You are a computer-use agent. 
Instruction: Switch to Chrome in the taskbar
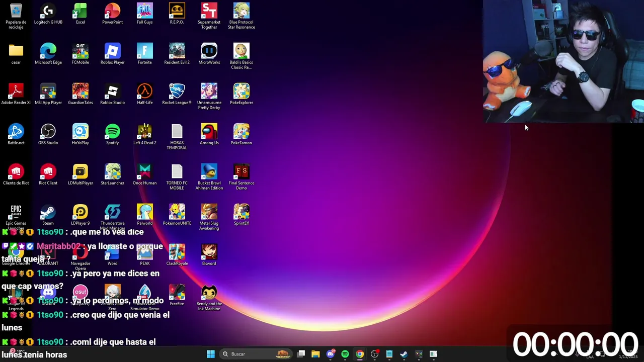tap(360, 354)
